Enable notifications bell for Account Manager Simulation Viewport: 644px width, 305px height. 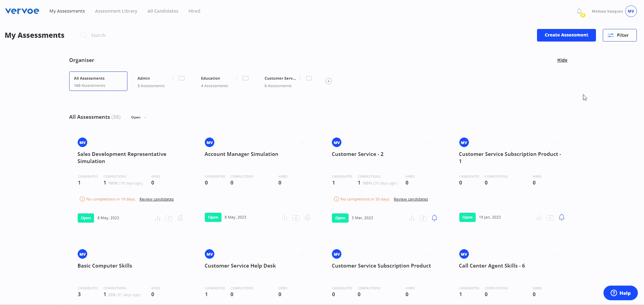point(307,218)
